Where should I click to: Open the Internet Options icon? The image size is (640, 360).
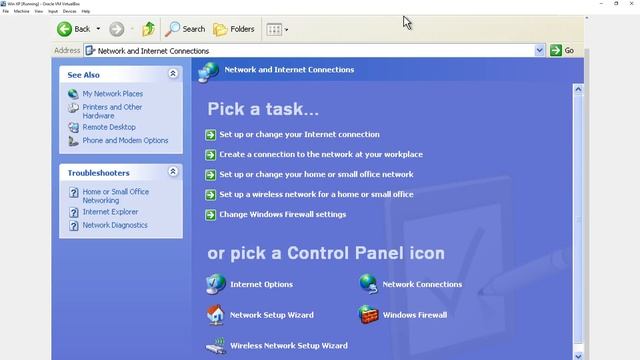click(x=216, y=284)
